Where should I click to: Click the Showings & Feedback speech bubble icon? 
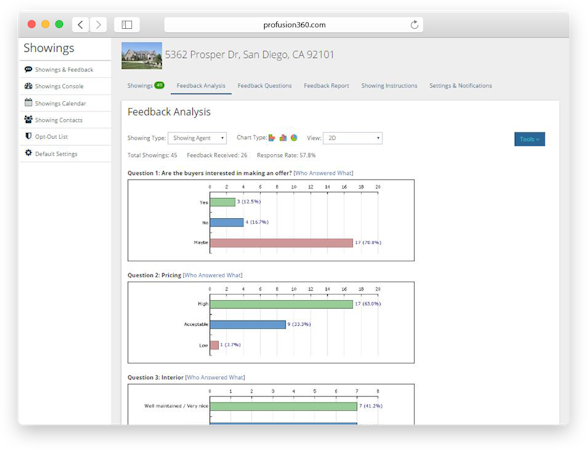[28, 69]
